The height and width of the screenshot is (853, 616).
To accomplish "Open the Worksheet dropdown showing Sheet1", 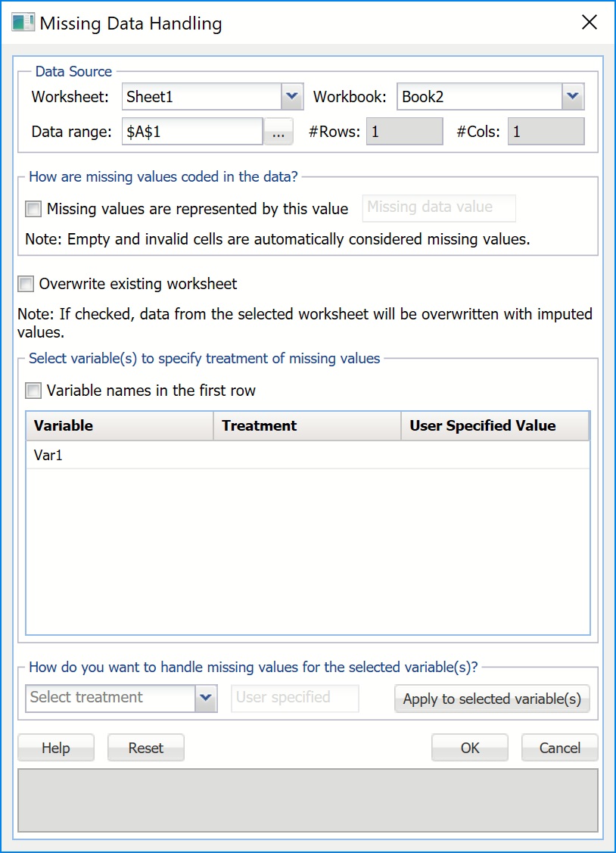I will pyautogui.click(x=291, y=96).
